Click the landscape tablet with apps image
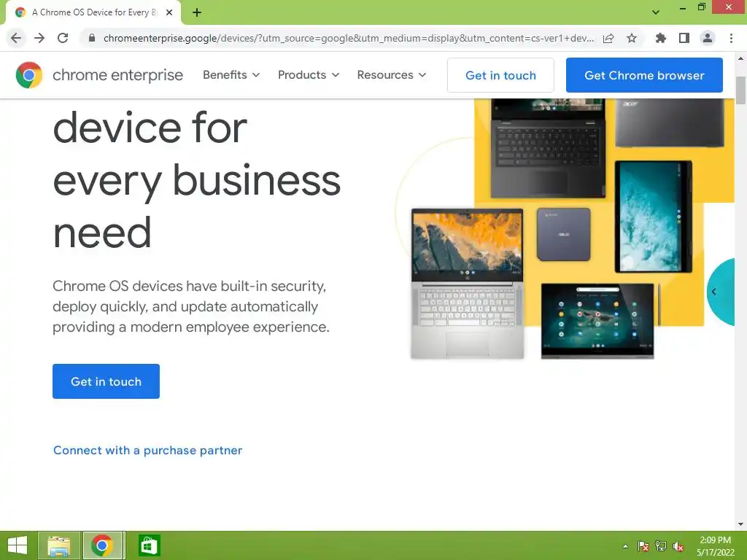This screenshot has height=560, width=747. 598,321
